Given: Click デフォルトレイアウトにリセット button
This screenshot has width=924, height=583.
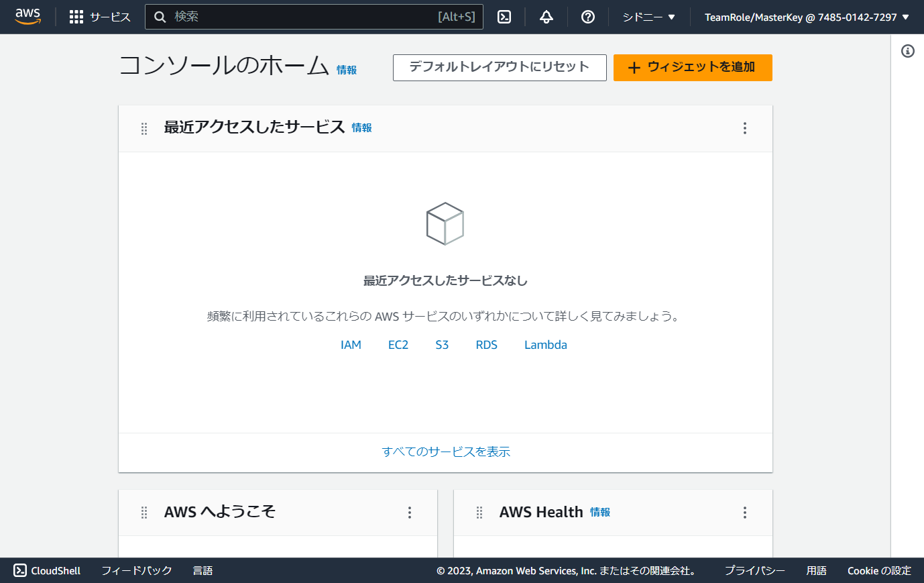Looking at the screenshot, I should 499,67.
